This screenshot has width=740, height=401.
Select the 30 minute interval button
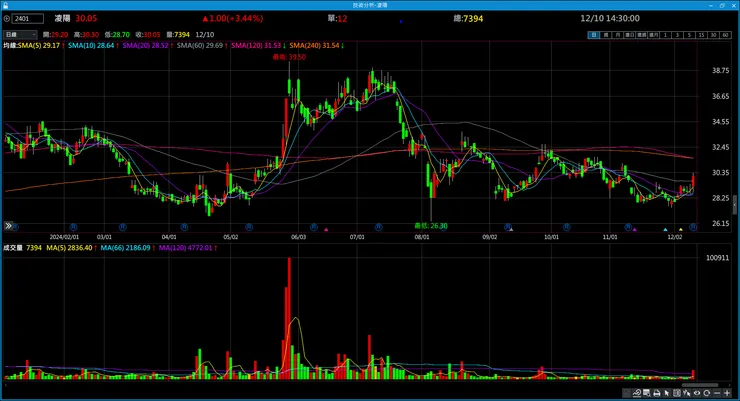(x=713, y=35)
